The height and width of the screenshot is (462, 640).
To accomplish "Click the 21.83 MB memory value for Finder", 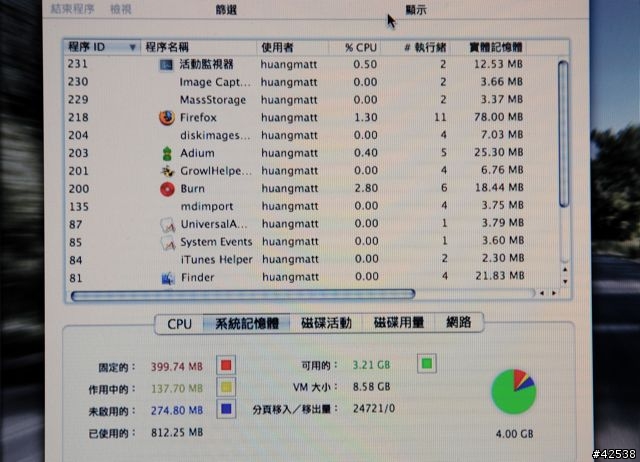I will coord(500,276).
